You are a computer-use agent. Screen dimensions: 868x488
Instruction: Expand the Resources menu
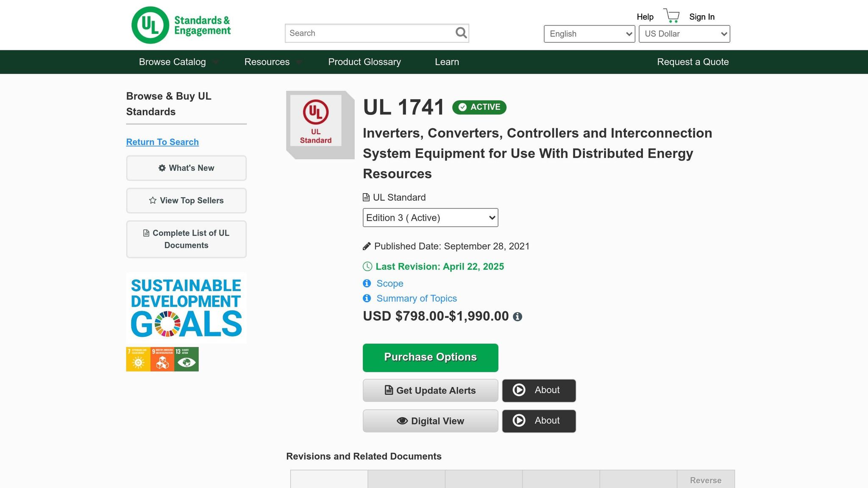click(x=273, y=62)
